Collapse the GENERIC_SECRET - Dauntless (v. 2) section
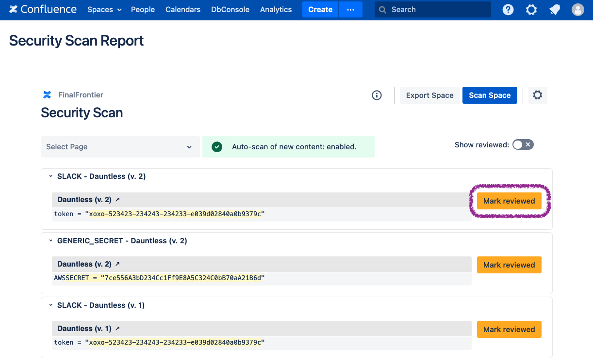 [50, 241]
